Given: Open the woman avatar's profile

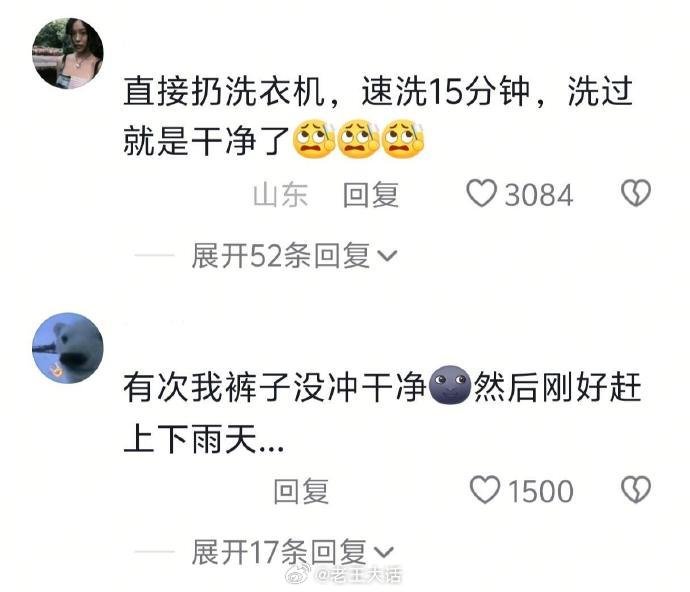Looking at the screenshot, I should click(x=68, y=53).
